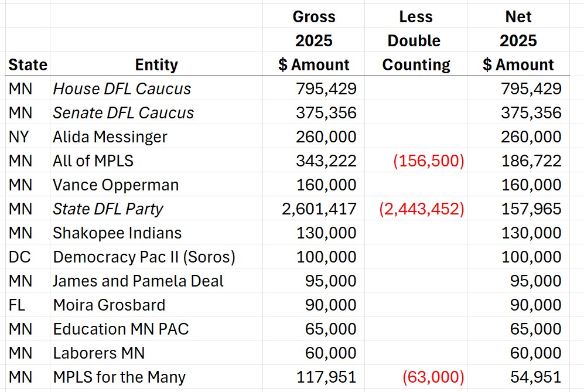Select the Democracy Pac II (Soros) cell

tap(156, 257)
